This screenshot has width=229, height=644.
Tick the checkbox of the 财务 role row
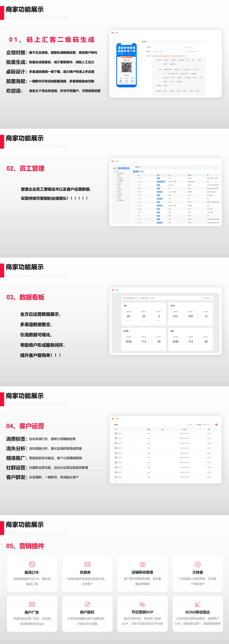coord(134,199)
